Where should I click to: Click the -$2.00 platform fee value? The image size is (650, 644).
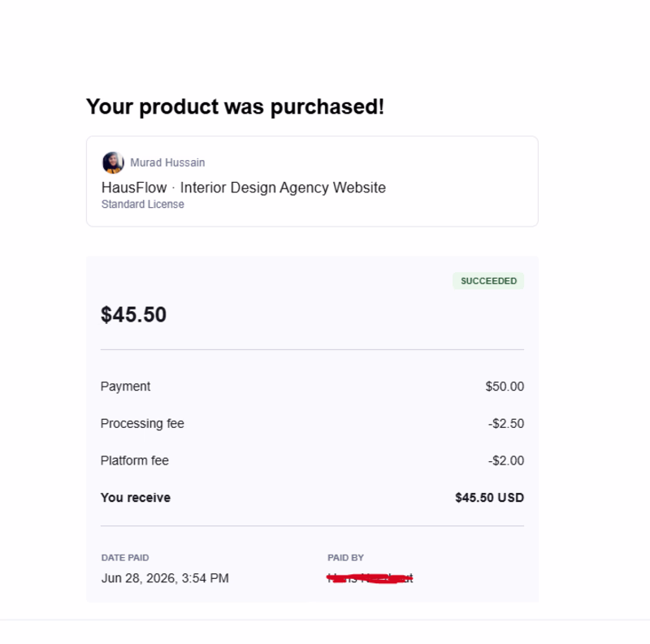[505, 460]
